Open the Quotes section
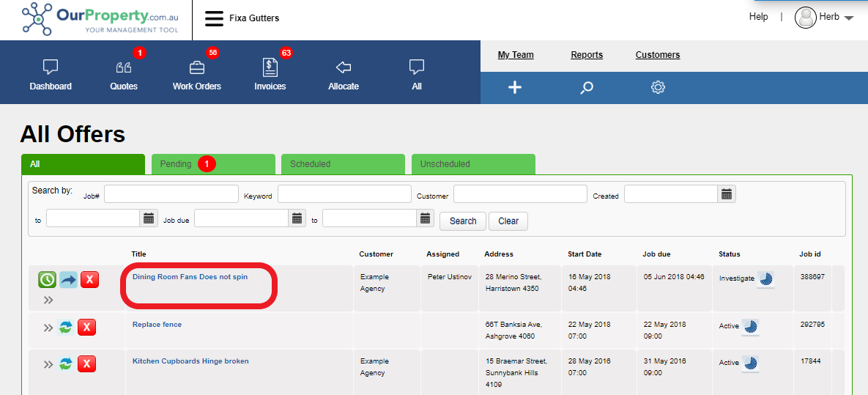 (124, 75)
